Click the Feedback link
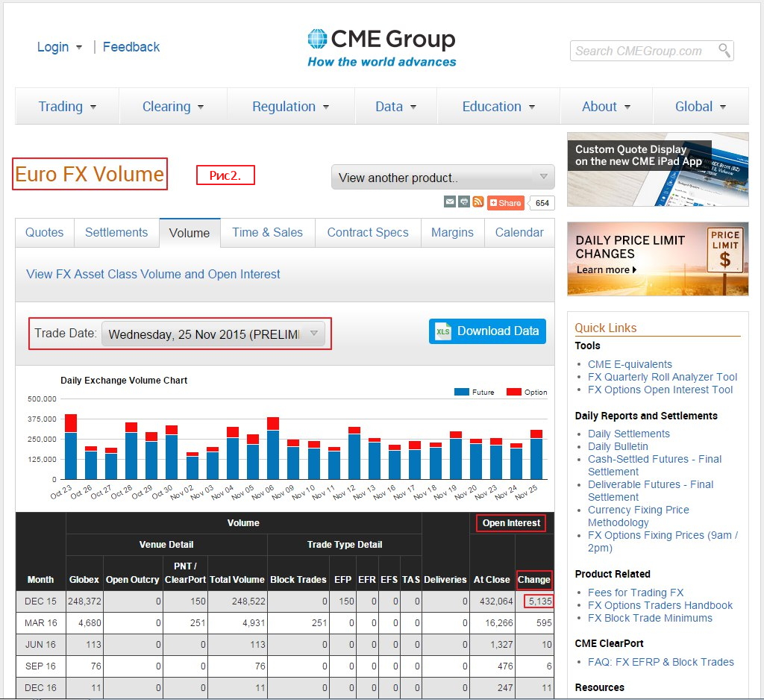This screenshot has width=764, height=700. 131,47
